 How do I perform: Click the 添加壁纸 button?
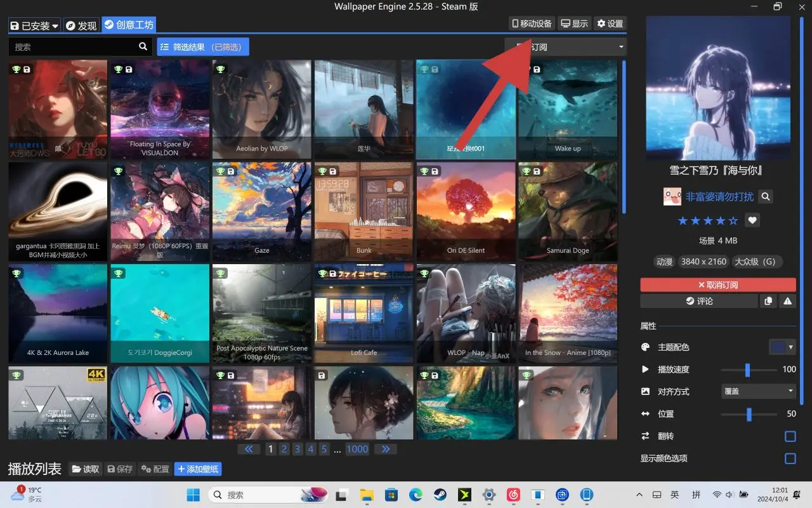coord(198,469)
